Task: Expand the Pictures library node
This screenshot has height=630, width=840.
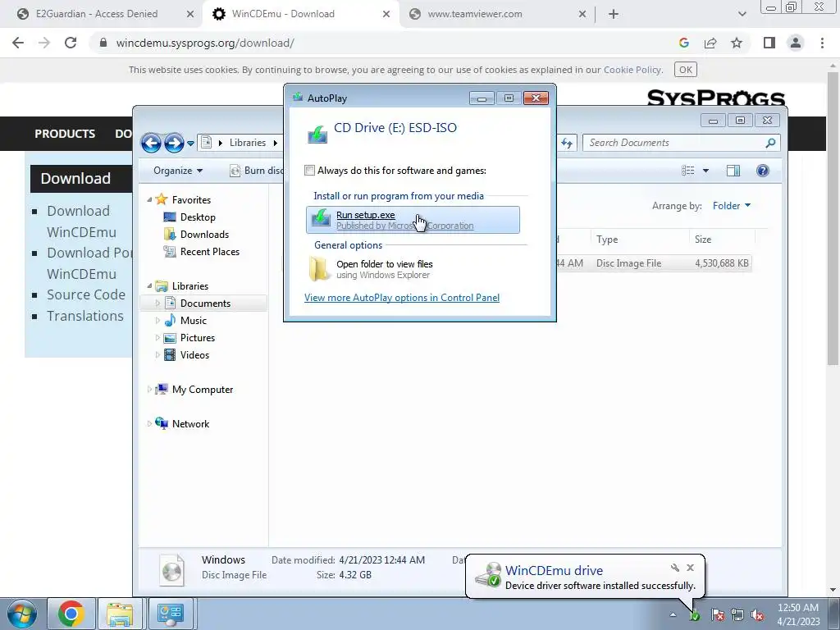Action: coord(157,337)
